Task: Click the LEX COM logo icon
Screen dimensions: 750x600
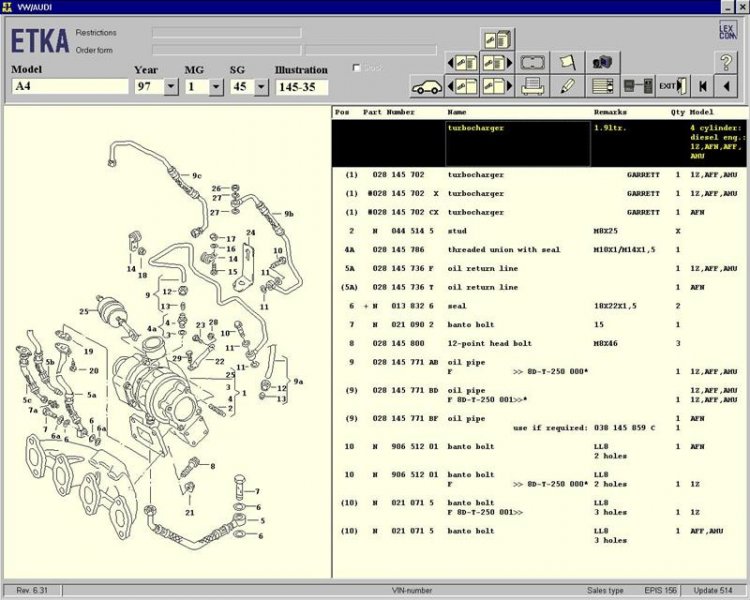Action: click(x=727, y=31)
